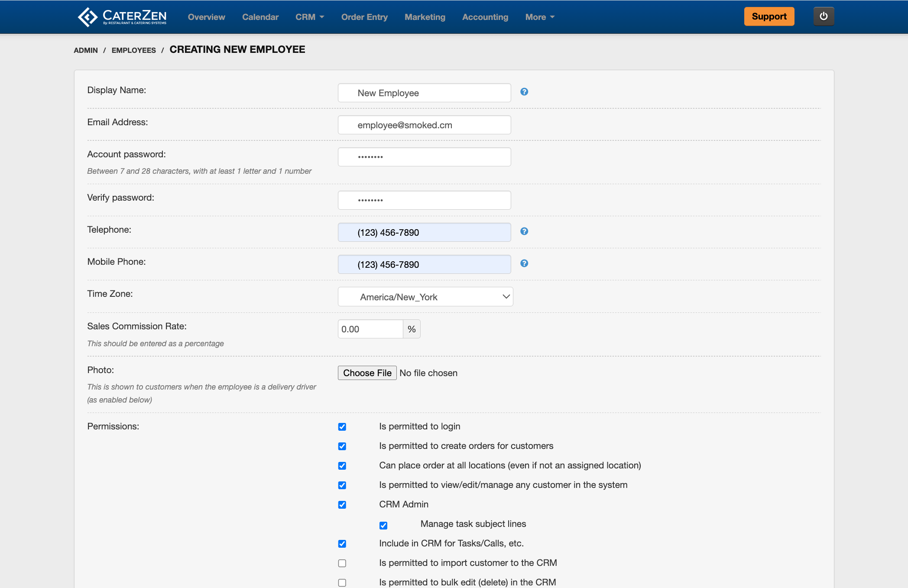Navigate to Marketing
This screenshot has height=588, width=908.
point(425,17)
